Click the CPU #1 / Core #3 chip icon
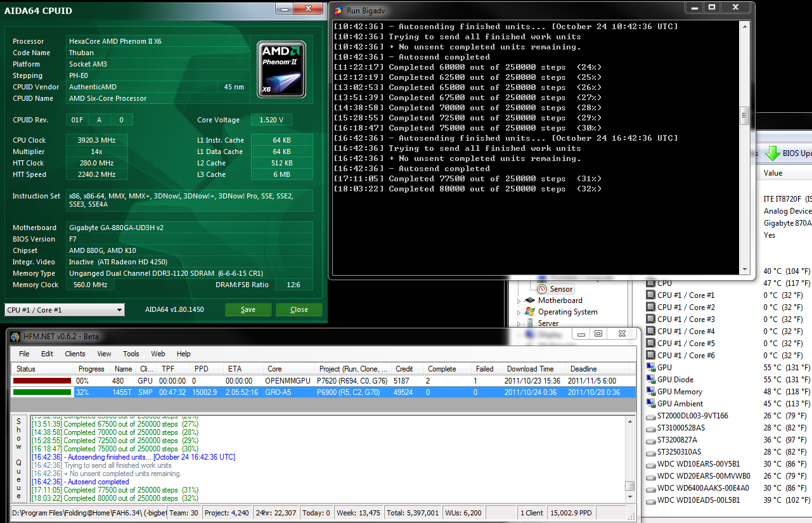 pyautogui.click(x=650, y=320)
